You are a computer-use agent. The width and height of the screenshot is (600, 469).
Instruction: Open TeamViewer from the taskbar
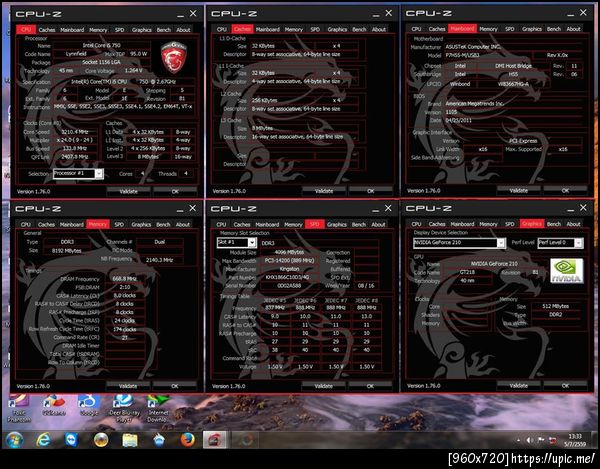(x=72, y=440)
